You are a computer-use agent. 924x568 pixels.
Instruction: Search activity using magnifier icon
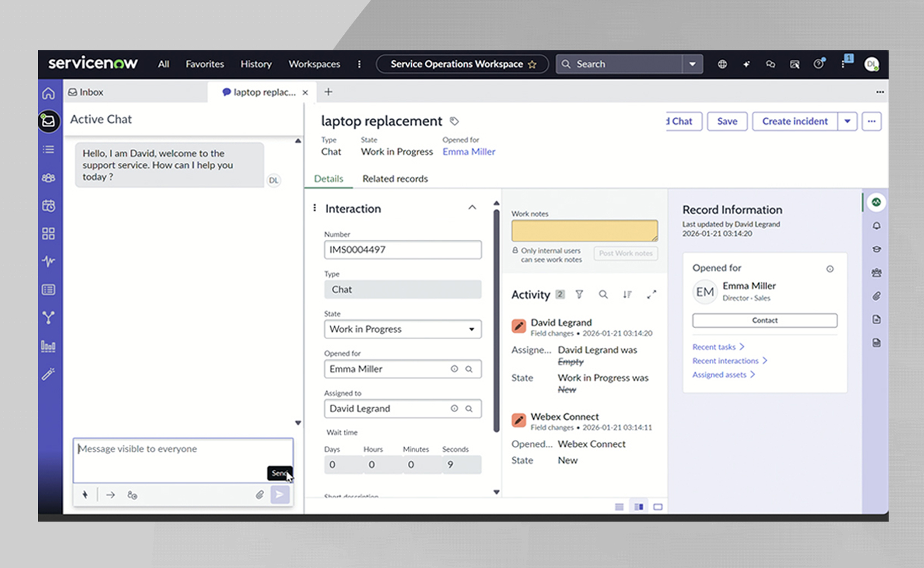603,294
